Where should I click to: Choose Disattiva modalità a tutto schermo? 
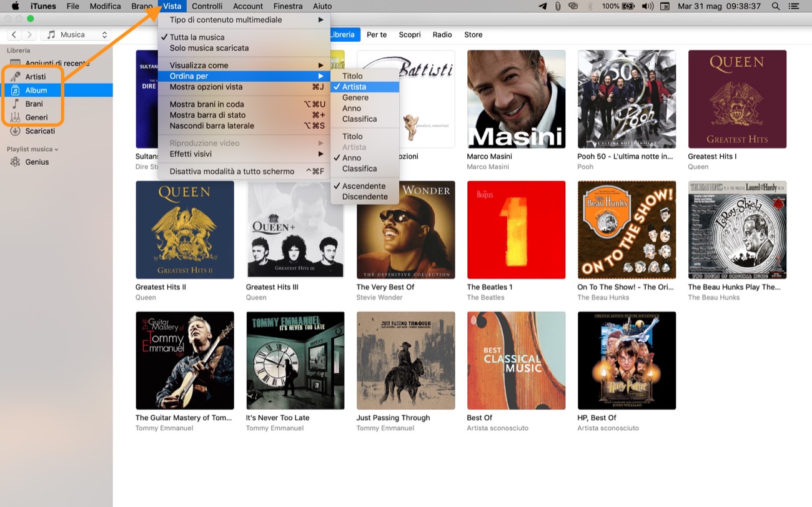[x=244, y=171]
